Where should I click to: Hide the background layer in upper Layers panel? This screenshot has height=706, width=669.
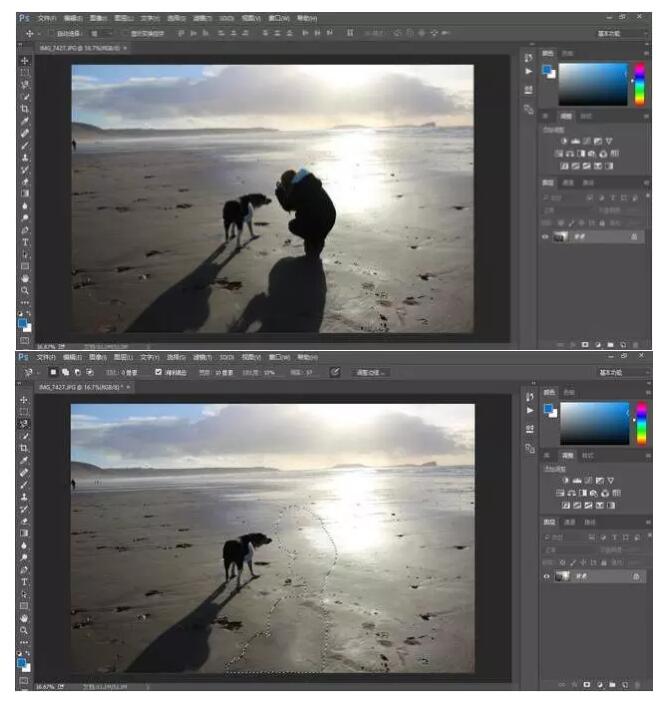click(x=545, y=237)
